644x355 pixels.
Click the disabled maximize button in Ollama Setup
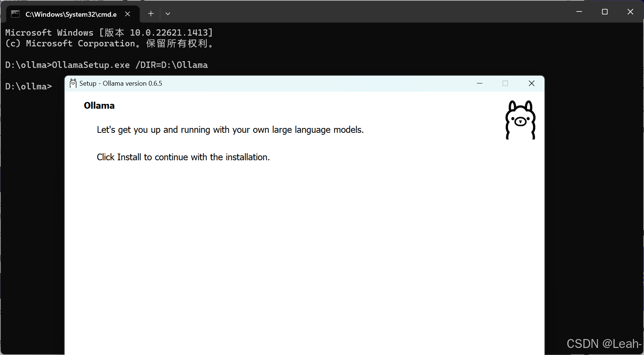click(x=505, y=83)
